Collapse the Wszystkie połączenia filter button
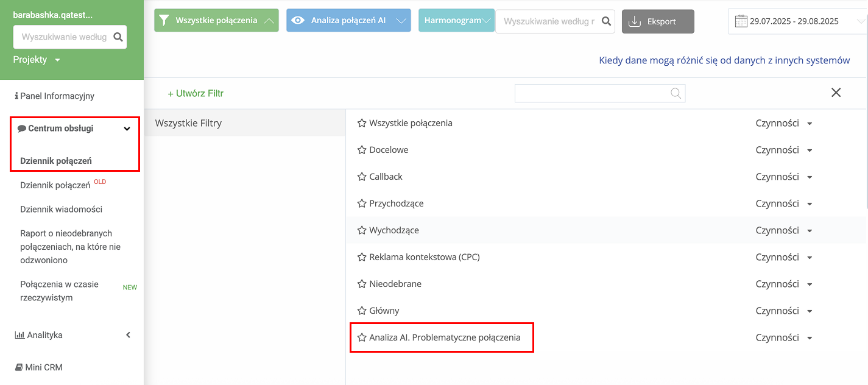Viewport: 868px width, 385px height. 216,20
